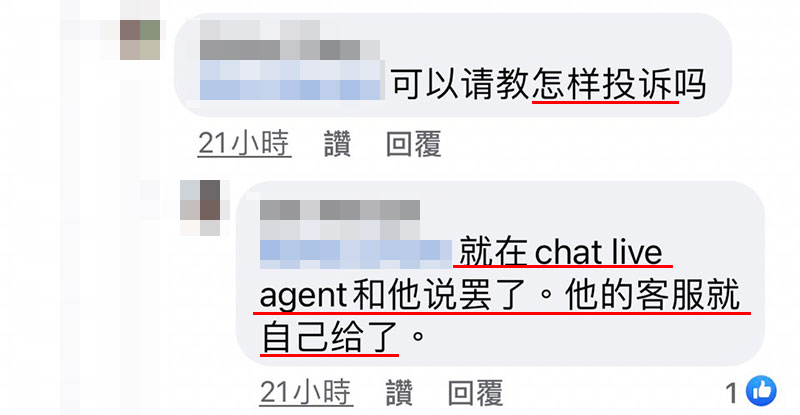Open the reaction count "1" beside thumbs-up
Screen dimensions: 800x415
[x=732, y=394]
